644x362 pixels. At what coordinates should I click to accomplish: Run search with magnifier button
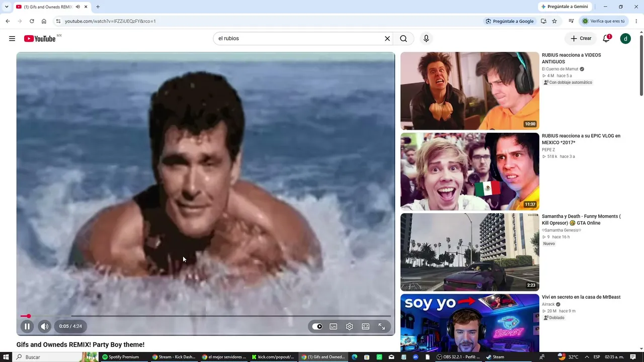[x=404, y=38]
